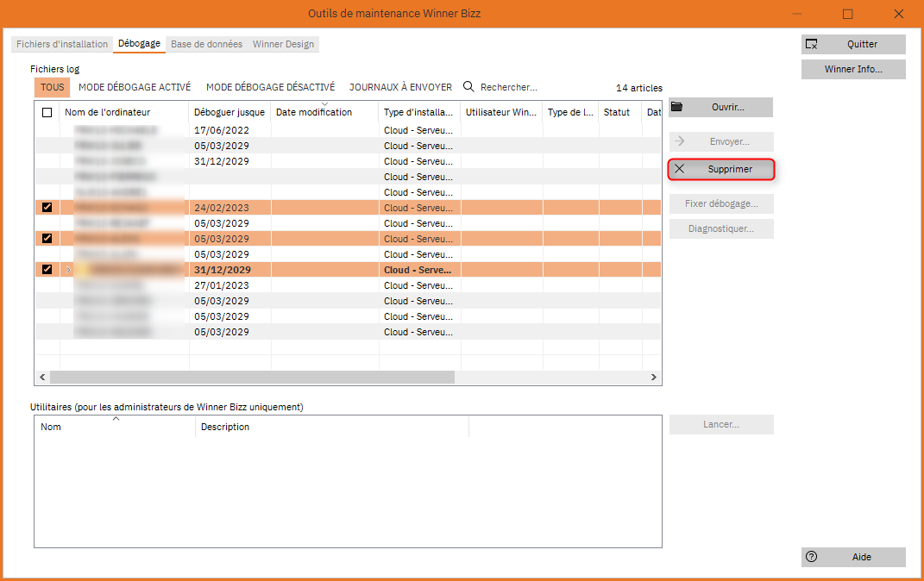Show JOURNAUX À ENVOYER filter
Viewport: 924px width, 581px height.
tap(400, 87)
